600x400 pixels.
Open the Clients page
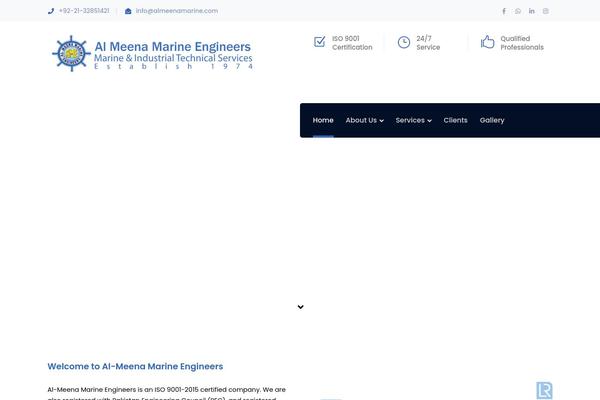coord(455,120)
